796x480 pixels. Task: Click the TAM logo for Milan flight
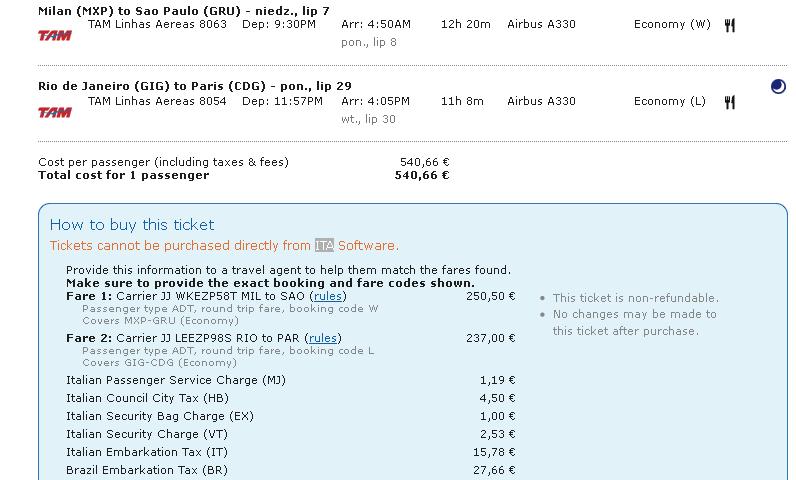(55, 36)
